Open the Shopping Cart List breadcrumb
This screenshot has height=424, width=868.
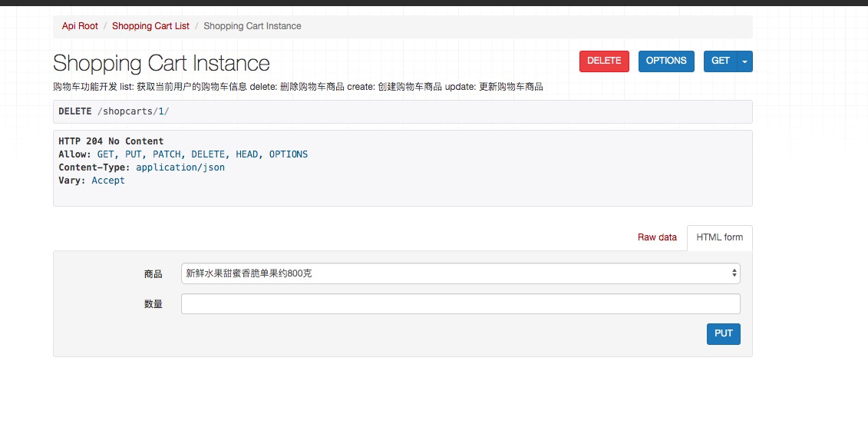pyautogui.click(x=150, y=26)
